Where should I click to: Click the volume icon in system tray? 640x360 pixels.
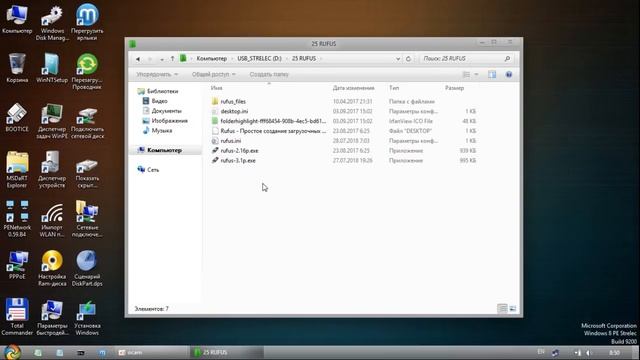pos(588,353)
